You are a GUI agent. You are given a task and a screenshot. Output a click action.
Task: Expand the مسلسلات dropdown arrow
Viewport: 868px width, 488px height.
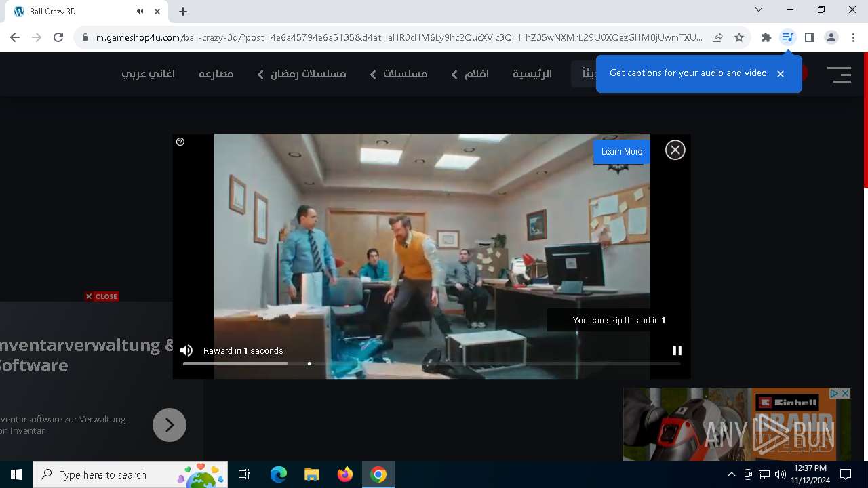[x=373, y=75]
